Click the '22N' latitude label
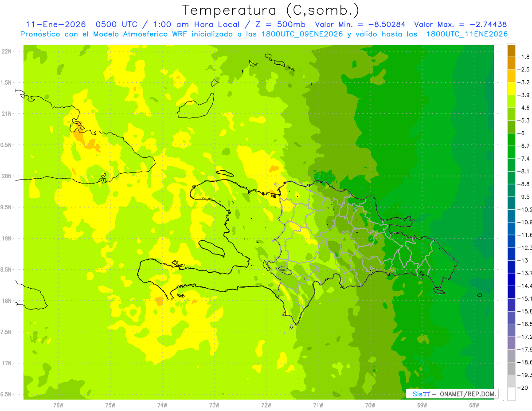532x411 pixels. pos(6,51)
